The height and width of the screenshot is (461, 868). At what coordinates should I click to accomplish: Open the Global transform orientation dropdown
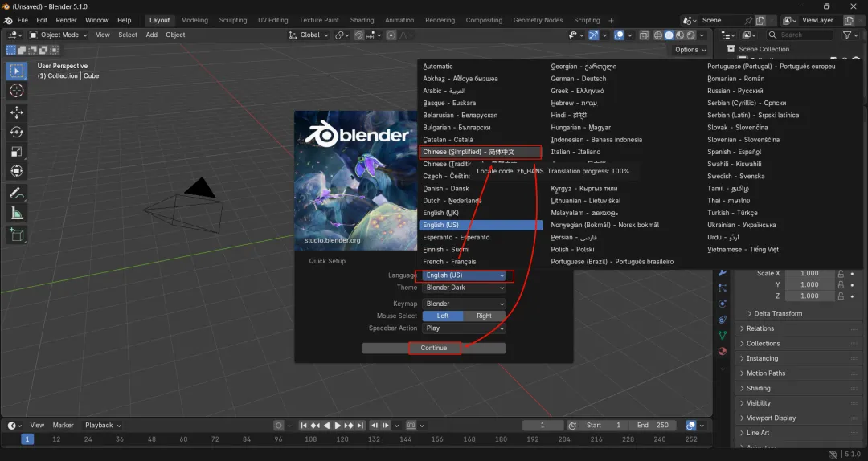(309, 35)
